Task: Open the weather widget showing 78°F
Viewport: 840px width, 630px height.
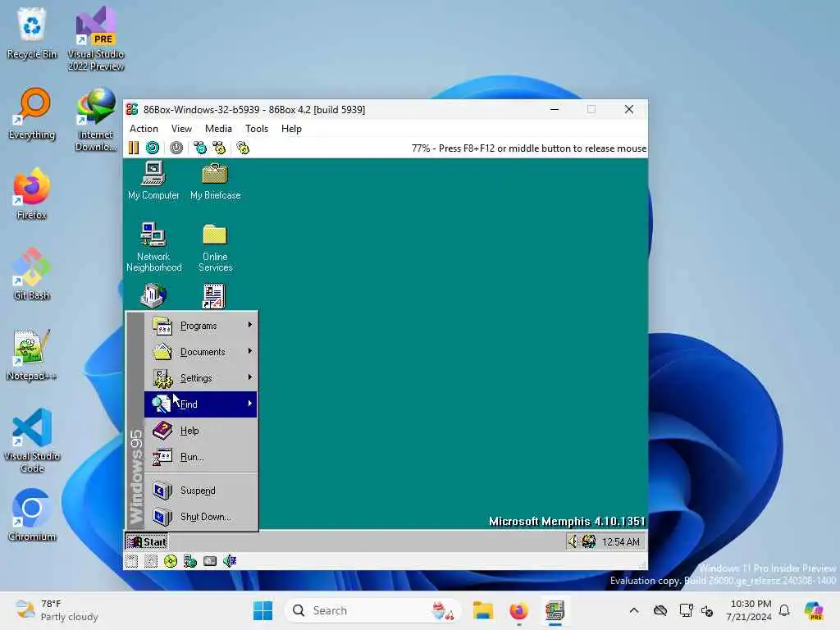Action: point(57,610)
